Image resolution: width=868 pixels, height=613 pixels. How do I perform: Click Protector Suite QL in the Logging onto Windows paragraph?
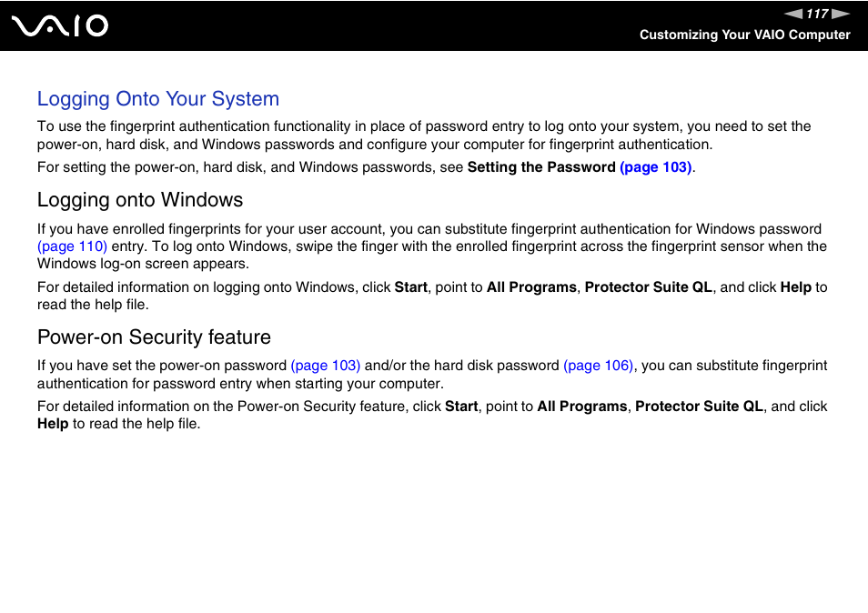(648, 287)
